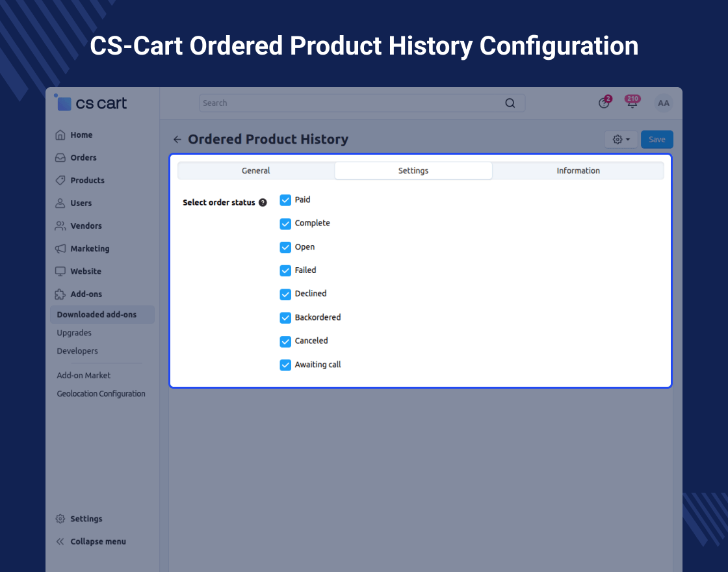Click the Select order status label

click(x=218, y=202)
